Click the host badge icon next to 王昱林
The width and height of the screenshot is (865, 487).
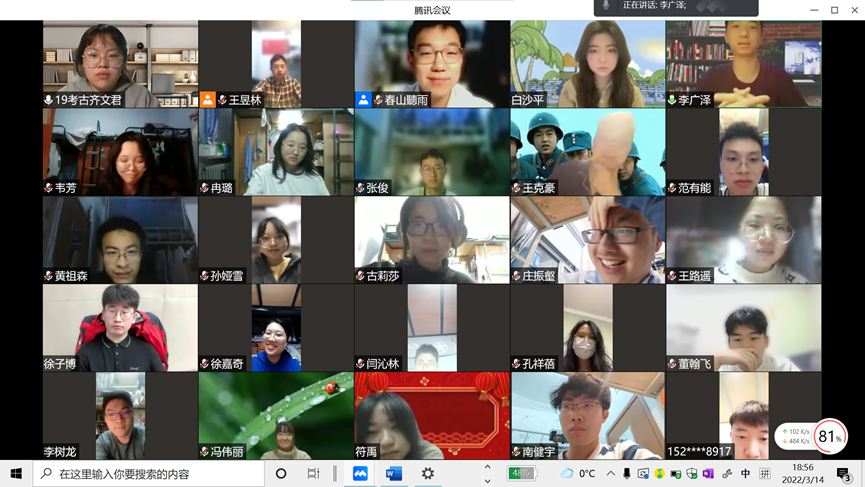click(x=208, y=100)
